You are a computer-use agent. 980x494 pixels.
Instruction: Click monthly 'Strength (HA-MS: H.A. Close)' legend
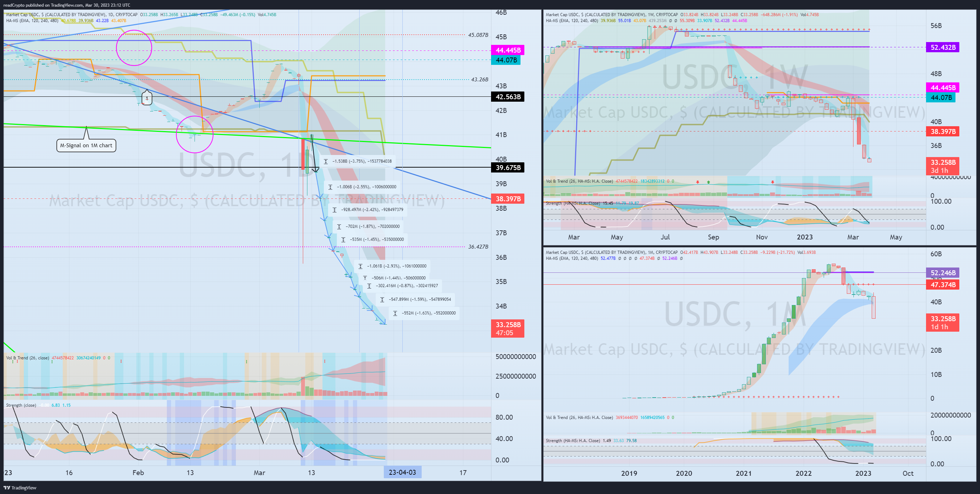(573, 441)
